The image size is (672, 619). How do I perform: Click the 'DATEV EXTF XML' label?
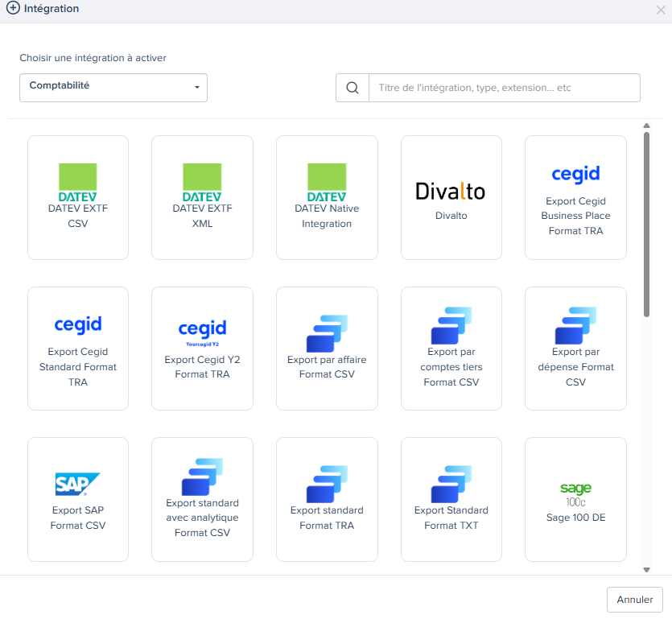(x=202, y=216)
